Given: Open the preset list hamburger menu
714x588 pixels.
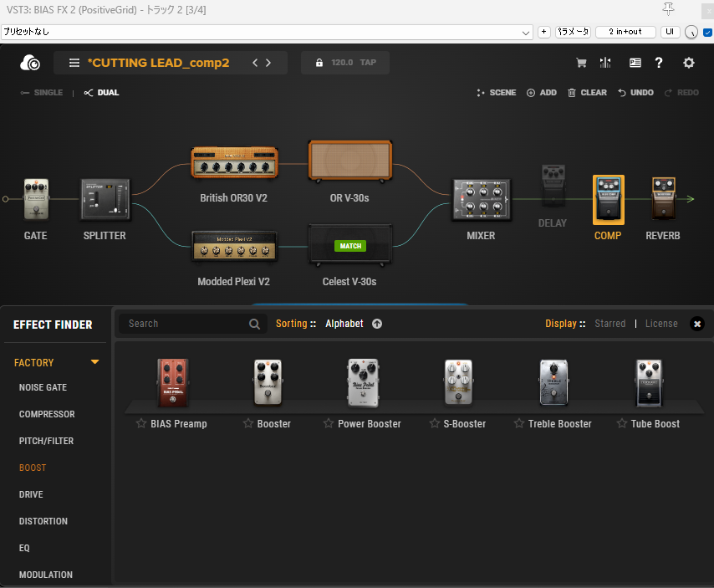Looking at the screenshot, I should click(74, 63).
